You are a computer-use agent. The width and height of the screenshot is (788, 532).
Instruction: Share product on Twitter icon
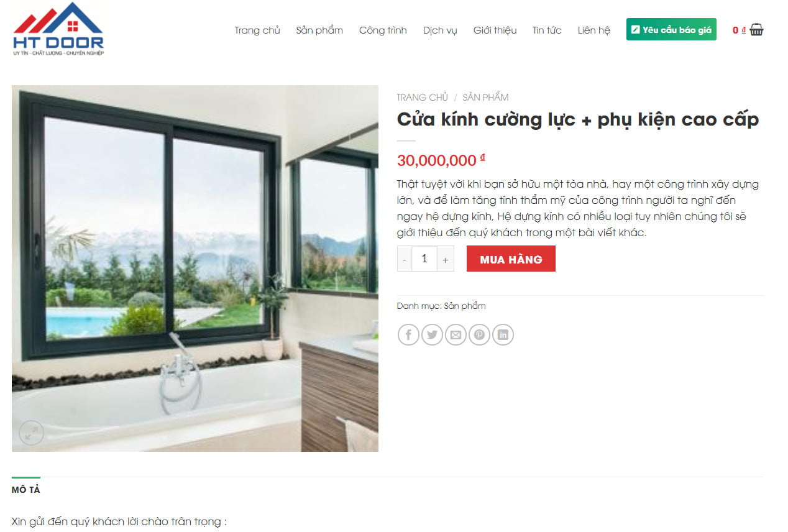pos(432,335)
